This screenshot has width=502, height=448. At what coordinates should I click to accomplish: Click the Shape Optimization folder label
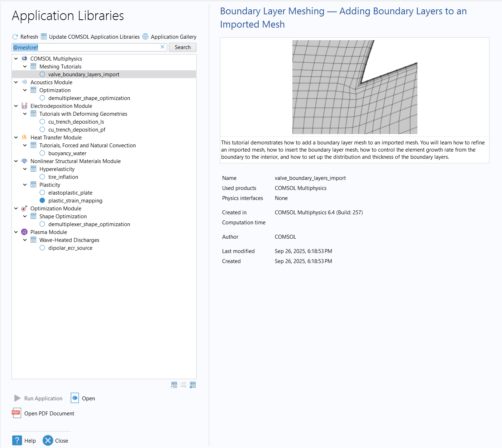point(63,216)
